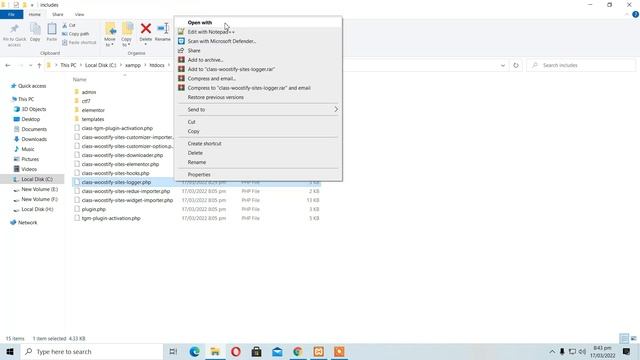The height and width of the screenshot is (360, 640).
Task: Click Copy path in the ribbon
Action: [76, 34]
